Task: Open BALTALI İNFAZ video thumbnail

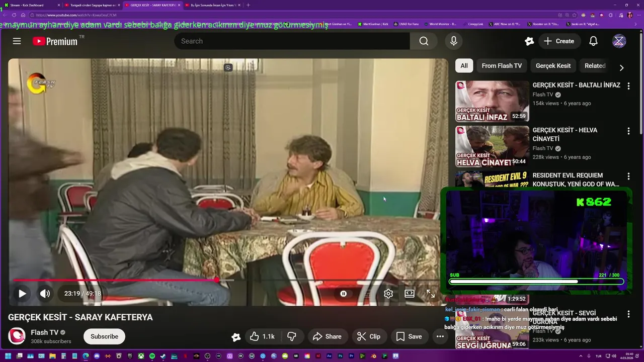Action: point(492,102)
